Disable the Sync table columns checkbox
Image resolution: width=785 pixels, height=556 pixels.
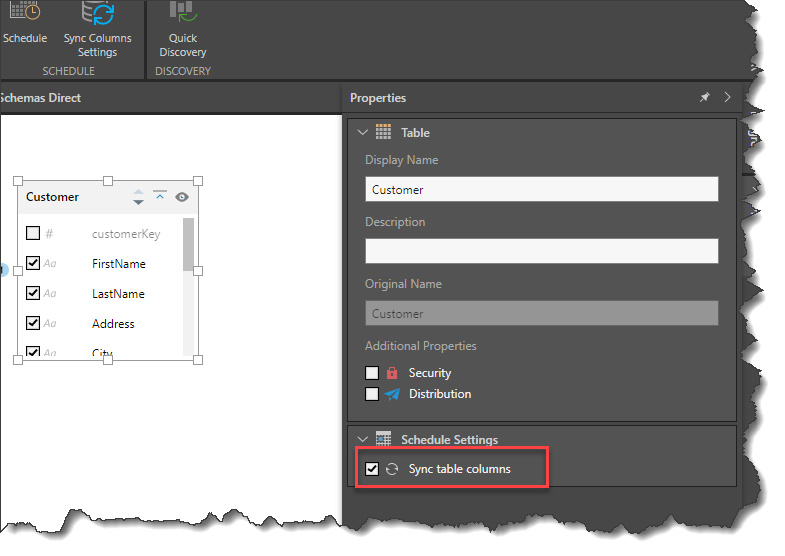click(x=372, y=469)
